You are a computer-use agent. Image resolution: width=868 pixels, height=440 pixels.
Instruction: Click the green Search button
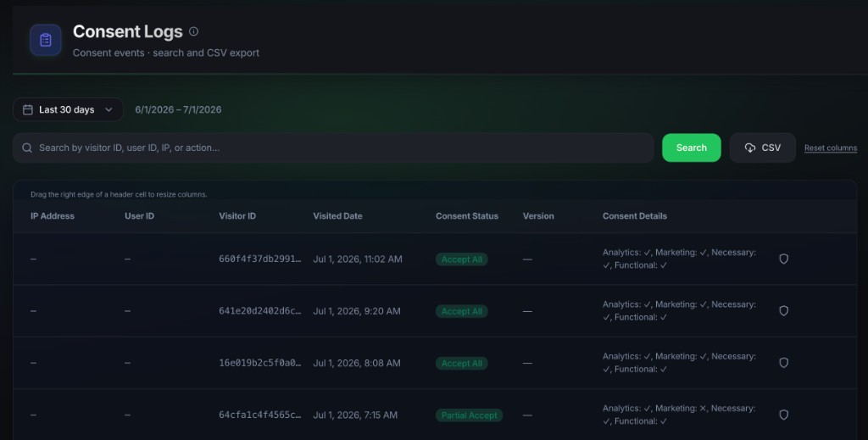[692, 148]
